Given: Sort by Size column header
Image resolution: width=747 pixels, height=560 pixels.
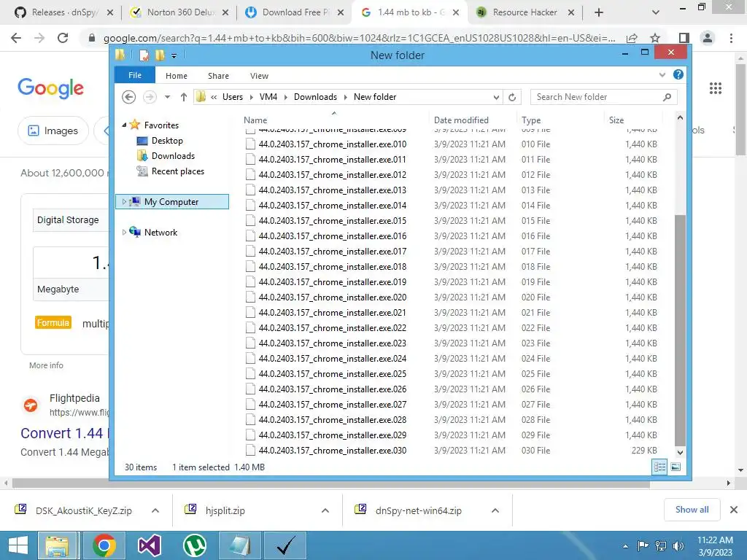Looking at the screenshot, I should 616,120.
